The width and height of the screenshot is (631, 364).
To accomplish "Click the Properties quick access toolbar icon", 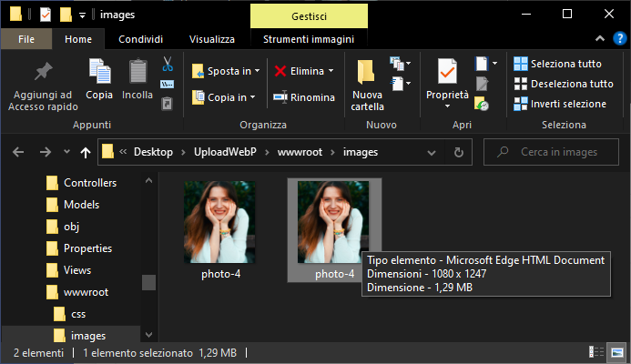I will pyautogui.click(x=46, y=15).
